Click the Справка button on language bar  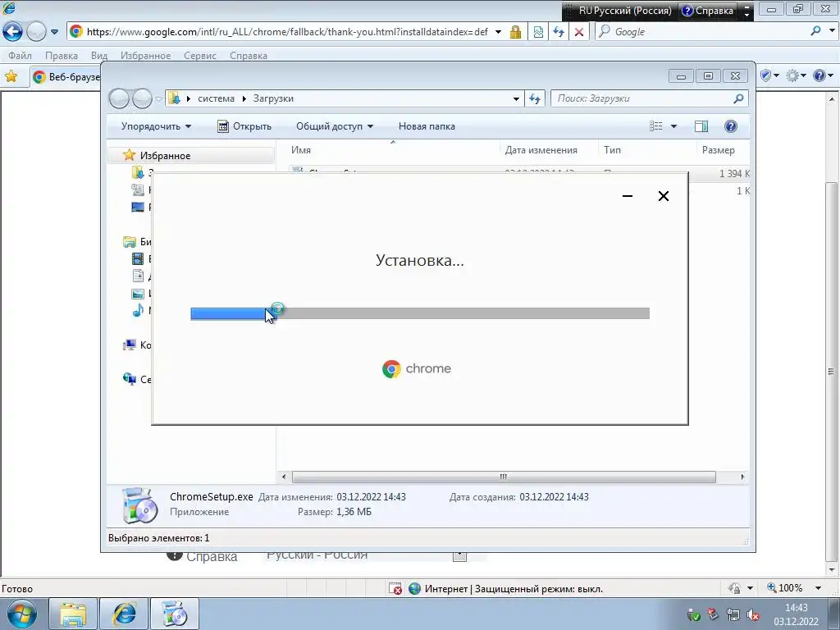707,11
